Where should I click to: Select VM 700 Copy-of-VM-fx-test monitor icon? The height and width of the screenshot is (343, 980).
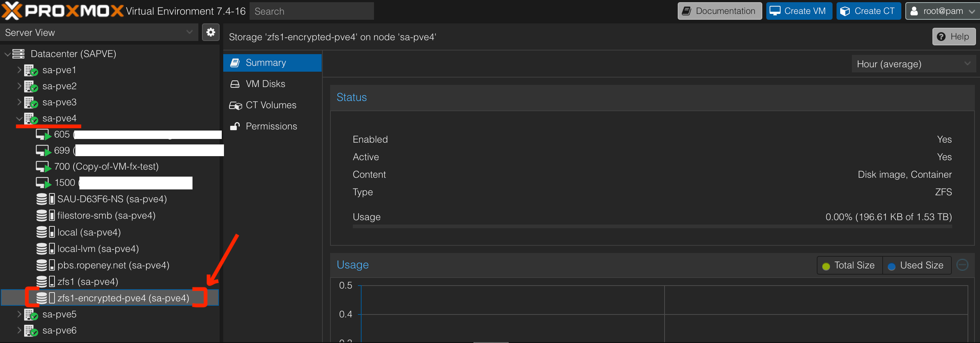coord(43,166)
